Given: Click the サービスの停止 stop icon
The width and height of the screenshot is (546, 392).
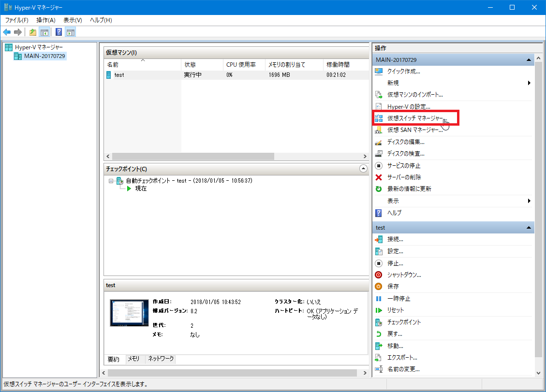Looking at the screenshot, I should pos(379,166).
